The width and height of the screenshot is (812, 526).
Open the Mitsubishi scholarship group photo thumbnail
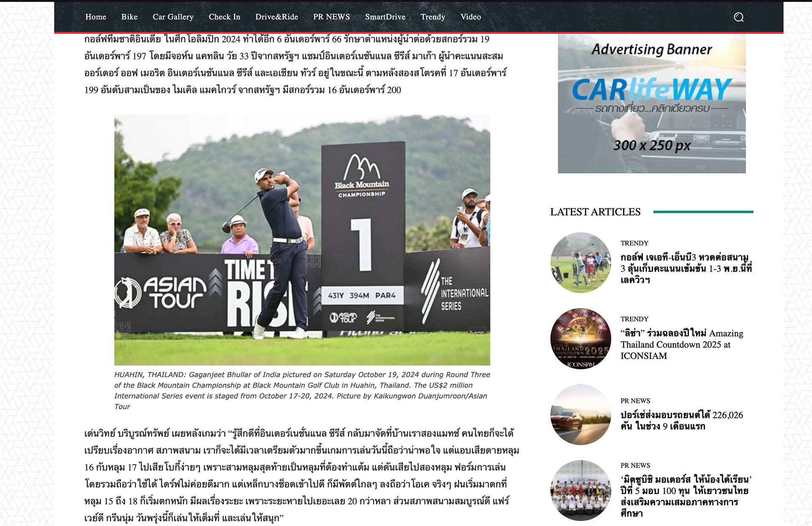[x=581, y=490]
